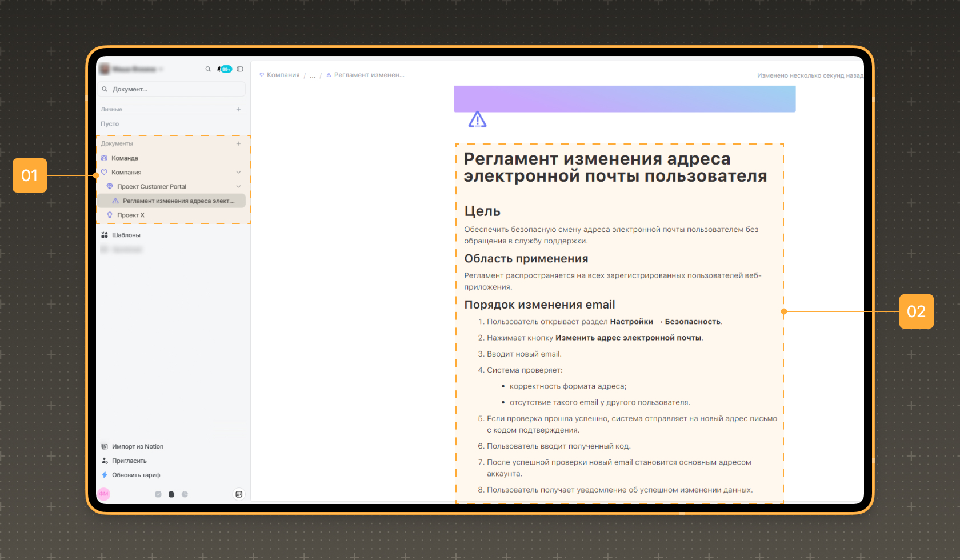Click the document title Регламент изменения адреса
The height and width of the screenshot is (560, 960).
(x=615, y=167)
